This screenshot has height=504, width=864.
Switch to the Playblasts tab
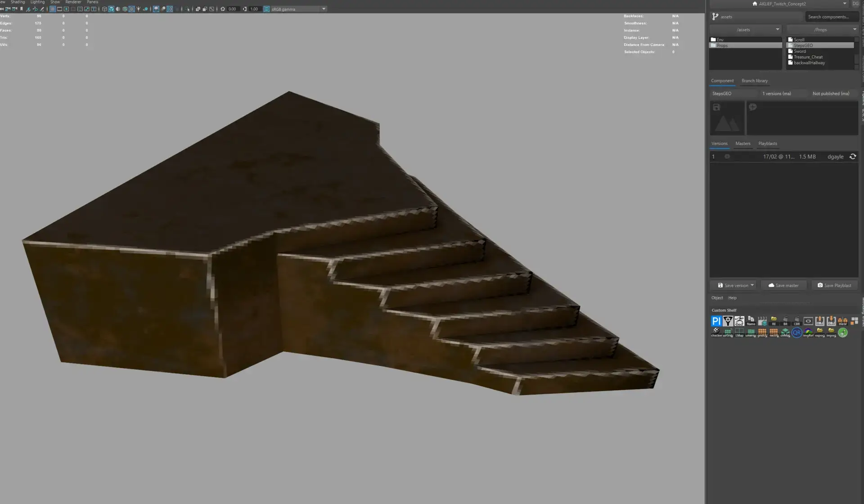pyautogui.click(x=767, y=144)
